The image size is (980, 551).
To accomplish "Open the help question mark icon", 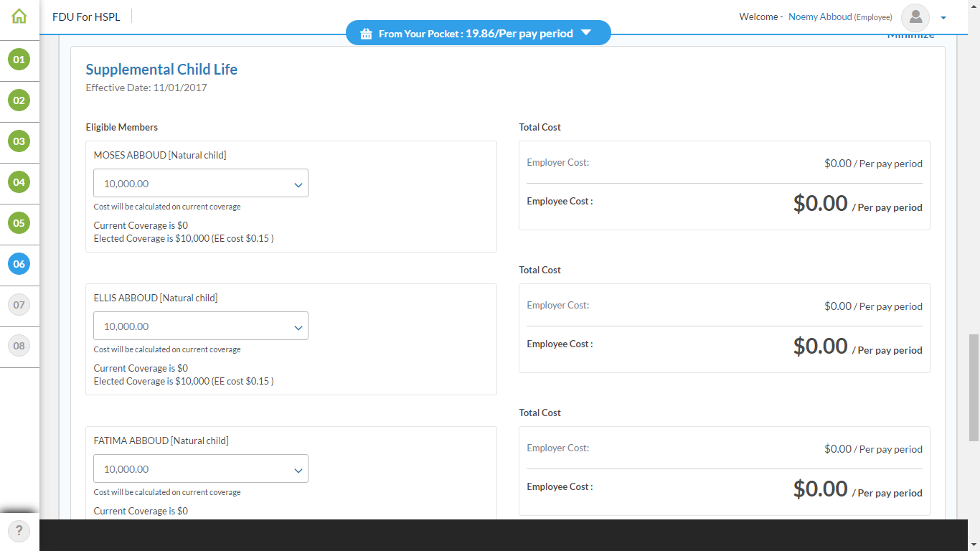I will tap(19, 531).
